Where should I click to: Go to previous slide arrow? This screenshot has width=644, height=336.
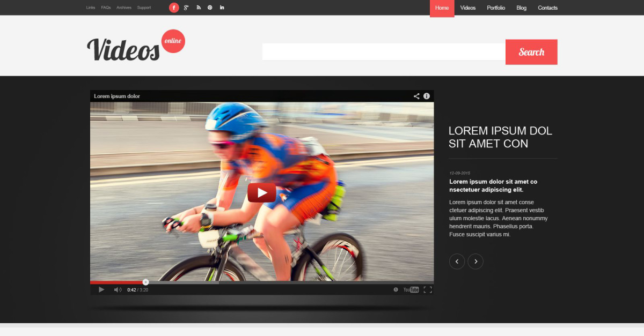click(457, 262)
